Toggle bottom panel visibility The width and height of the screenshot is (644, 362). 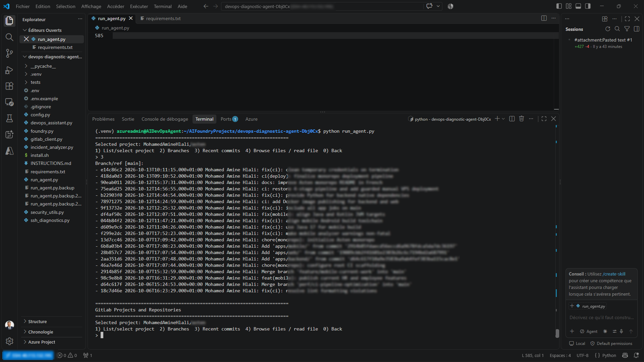tap(578, 6)
